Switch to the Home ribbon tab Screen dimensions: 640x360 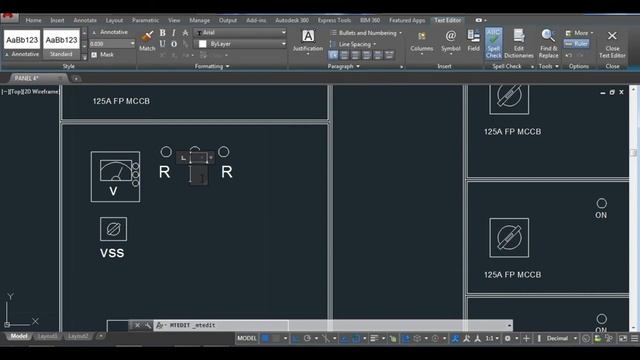click(33, 20)
